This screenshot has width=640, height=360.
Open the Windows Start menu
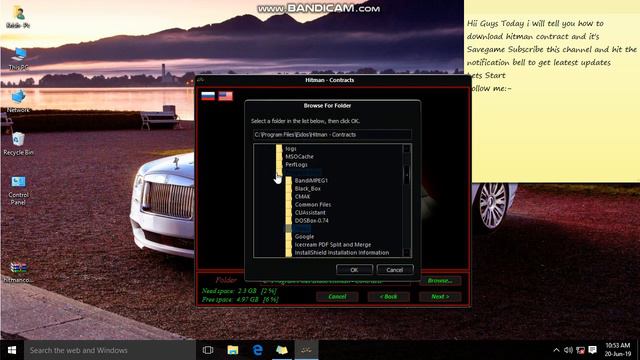click(x=12, y=350)
